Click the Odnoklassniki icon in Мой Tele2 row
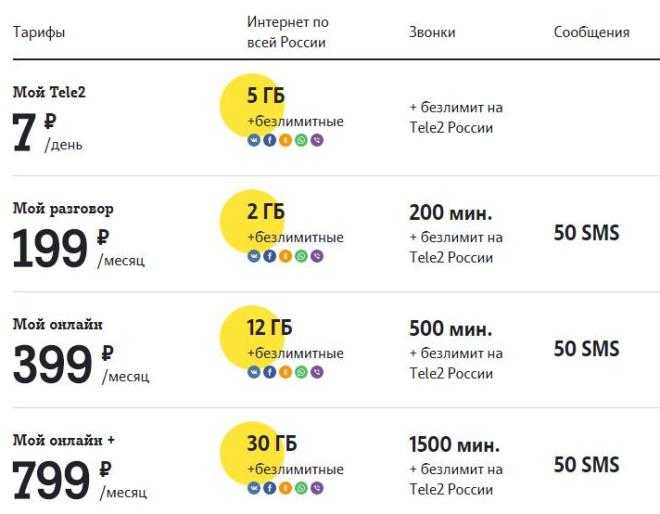Image resolution: width=660 pixels, height=514 pixels. coord(285,140)
